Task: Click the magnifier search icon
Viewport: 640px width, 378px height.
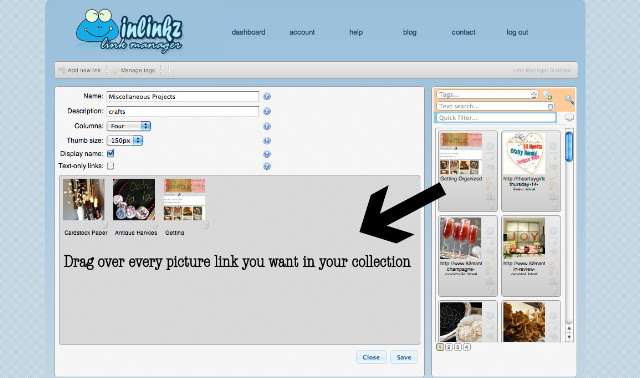Action: tap(569, 99)
